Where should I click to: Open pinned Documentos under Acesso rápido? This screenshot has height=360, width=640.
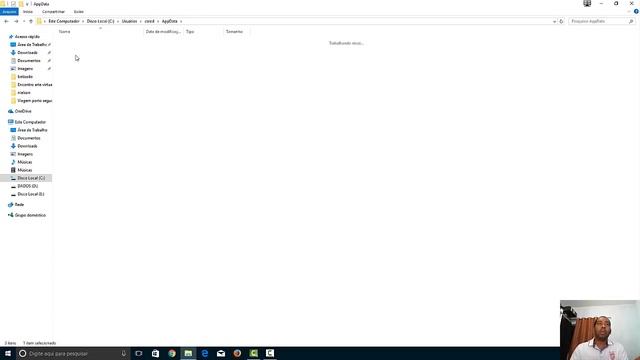coord(29,60)
